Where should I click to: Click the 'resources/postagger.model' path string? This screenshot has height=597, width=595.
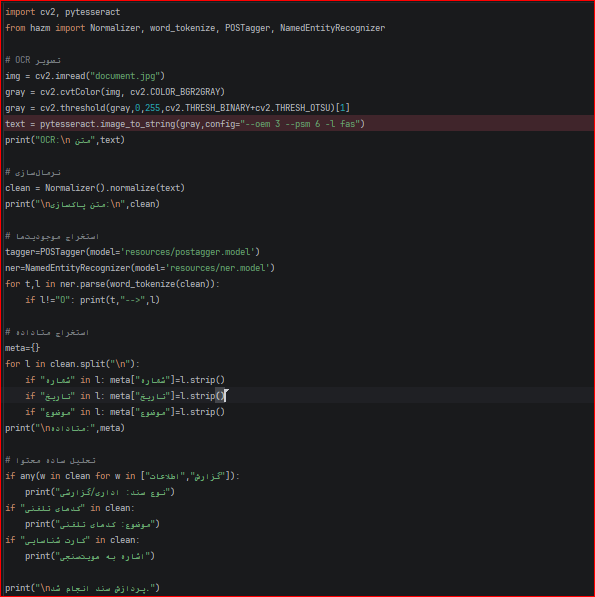(x=188, y=252)
